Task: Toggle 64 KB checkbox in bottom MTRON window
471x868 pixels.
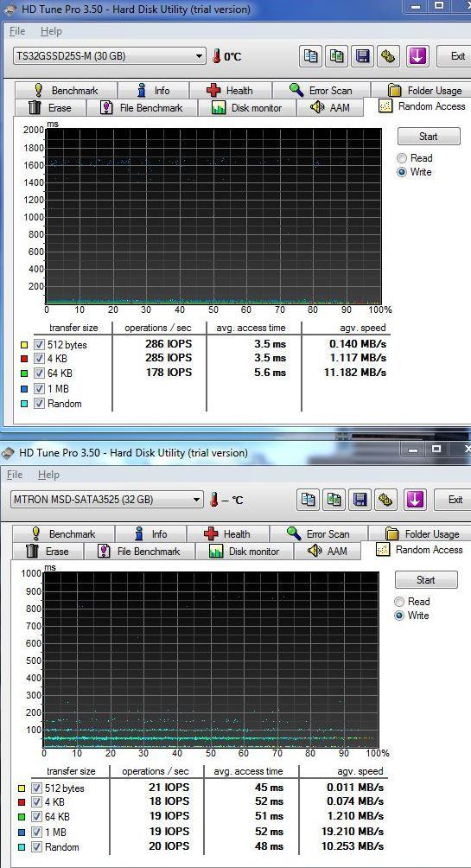Action: pos(36,817)
